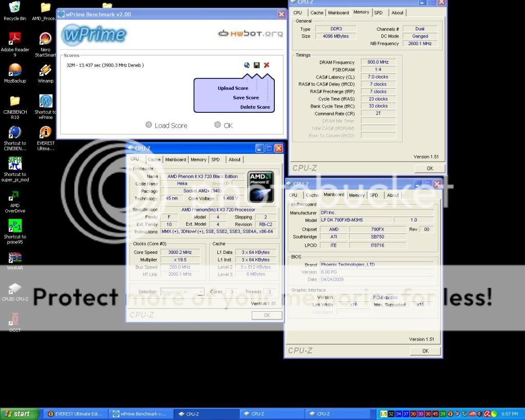This screenshot has width=525, height=420.
Task: Select the Nero StartSmart desktop icon
Action: [46, 44]
